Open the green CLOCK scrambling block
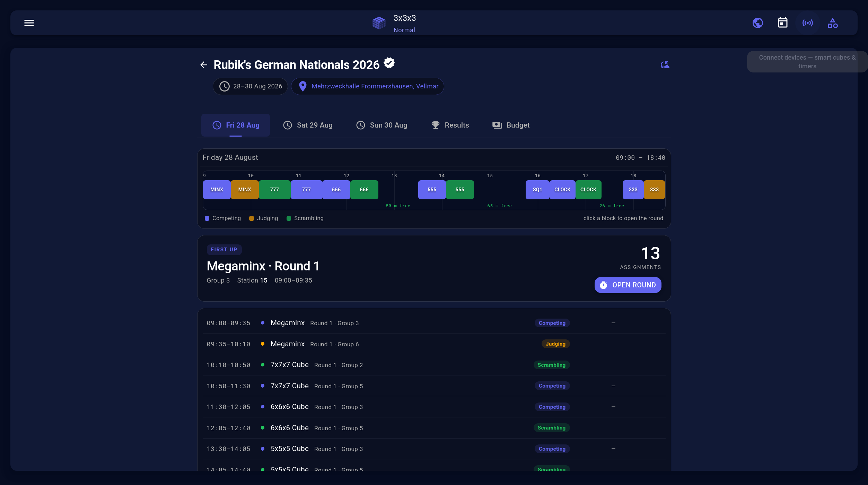 tap(588, 190)
